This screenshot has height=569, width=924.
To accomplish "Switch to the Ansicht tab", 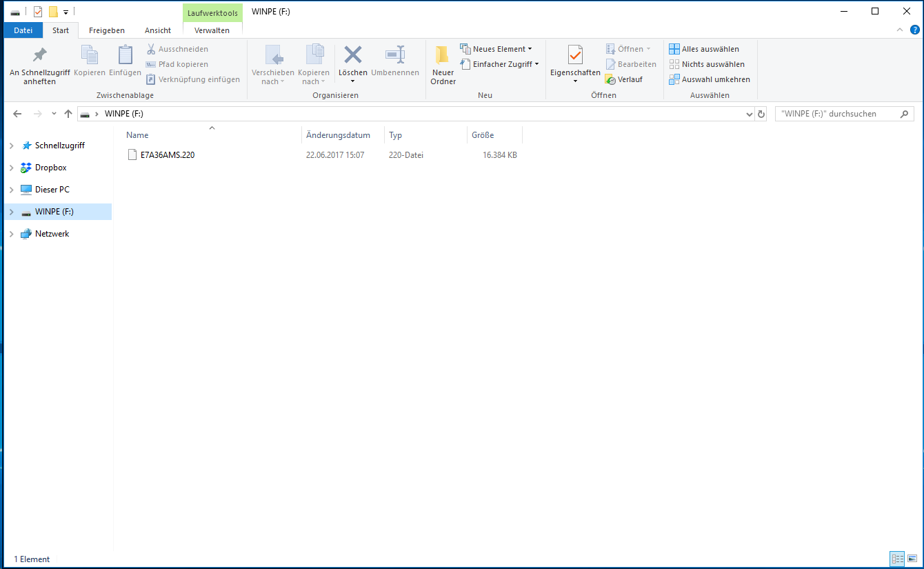I will 158,30.
